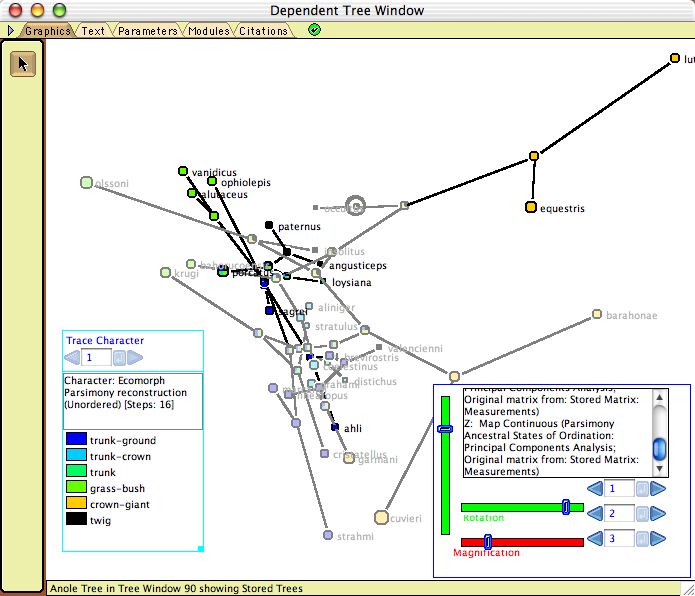Click previous character arrow in Trace Character
This screenshot has height=596, width=695.
pyautogui.click(x=72, y=357)
